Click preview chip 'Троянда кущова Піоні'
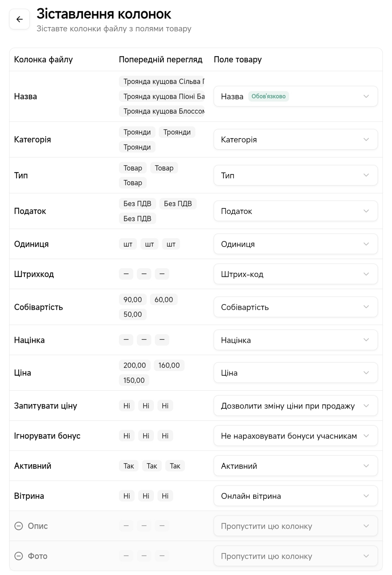 click(x=162, y=96)
